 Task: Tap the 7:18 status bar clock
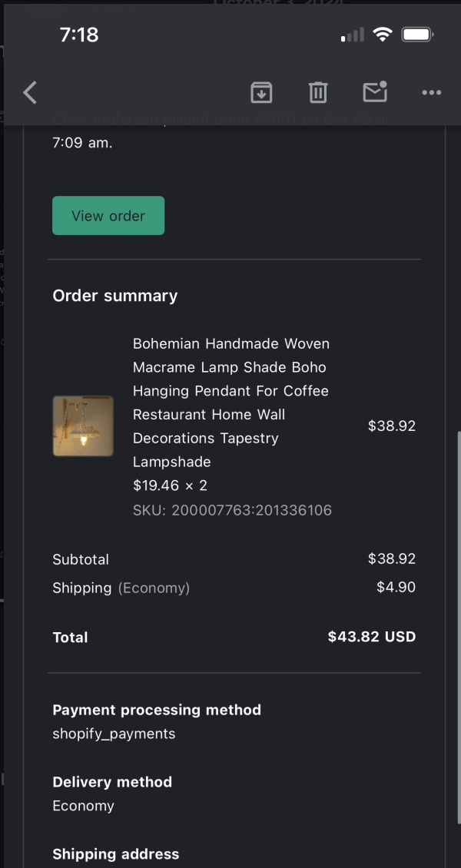click(x=79, y=35)
